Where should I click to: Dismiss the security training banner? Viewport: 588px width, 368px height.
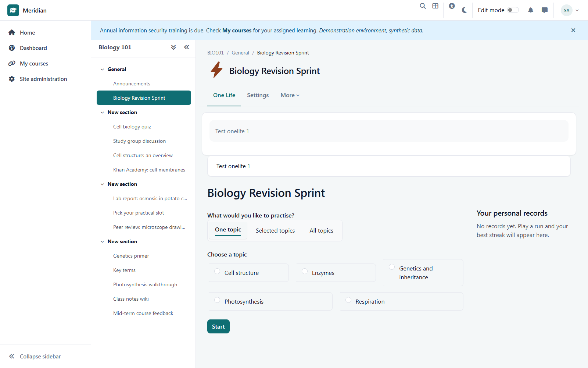coord(573,30)
